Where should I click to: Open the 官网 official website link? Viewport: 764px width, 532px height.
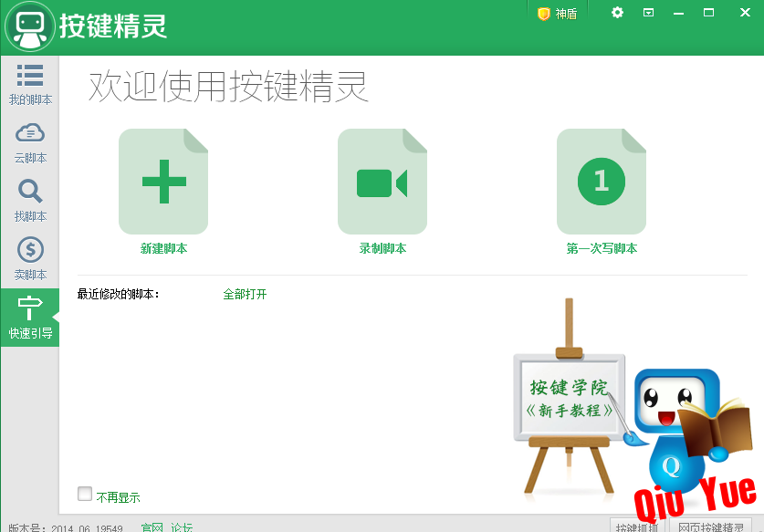152,527
